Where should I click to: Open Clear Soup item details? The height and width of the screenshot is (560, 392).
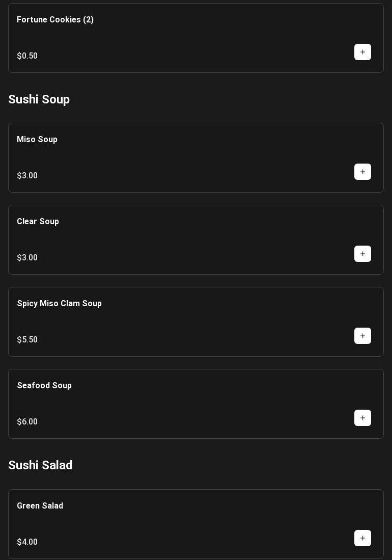point(38,222)
